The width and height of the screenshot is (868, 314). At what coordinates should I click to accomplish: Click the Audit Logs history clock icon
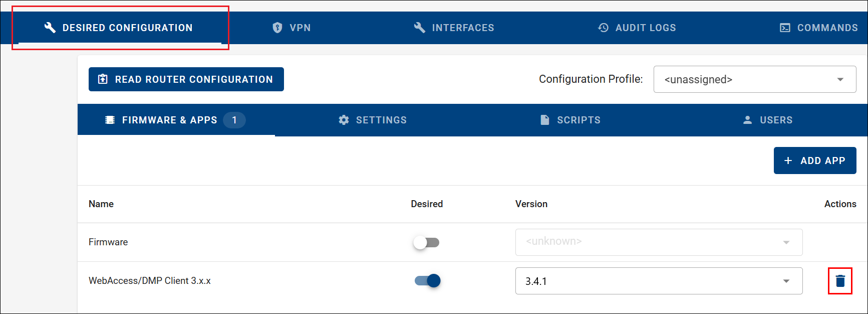click(604, 28)
